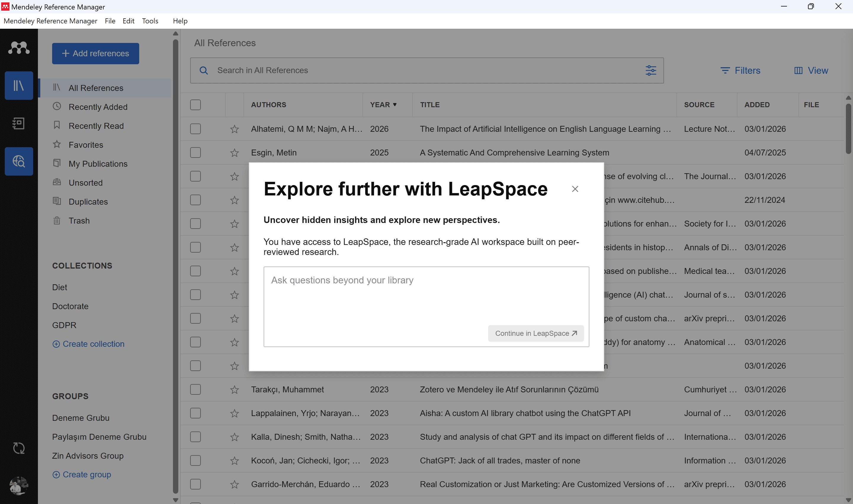Tick the Kocoń, Jan row checkbox
853x504 pixels.
point(195,460)
